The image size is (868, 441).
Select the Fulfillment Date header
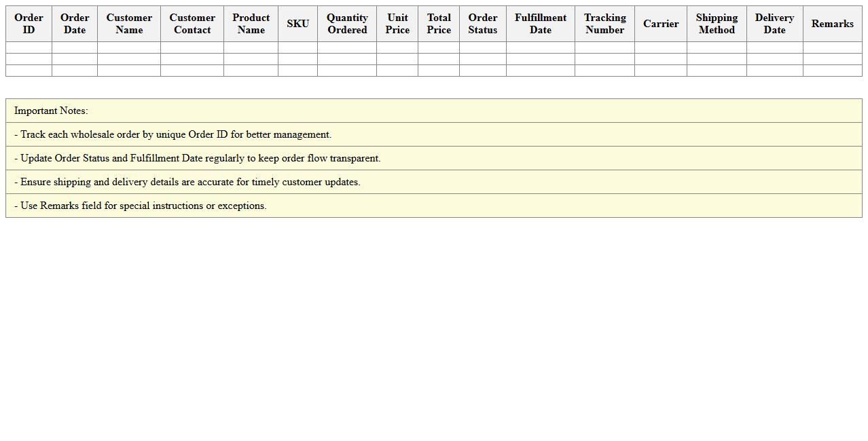click(x=540, y=23)
